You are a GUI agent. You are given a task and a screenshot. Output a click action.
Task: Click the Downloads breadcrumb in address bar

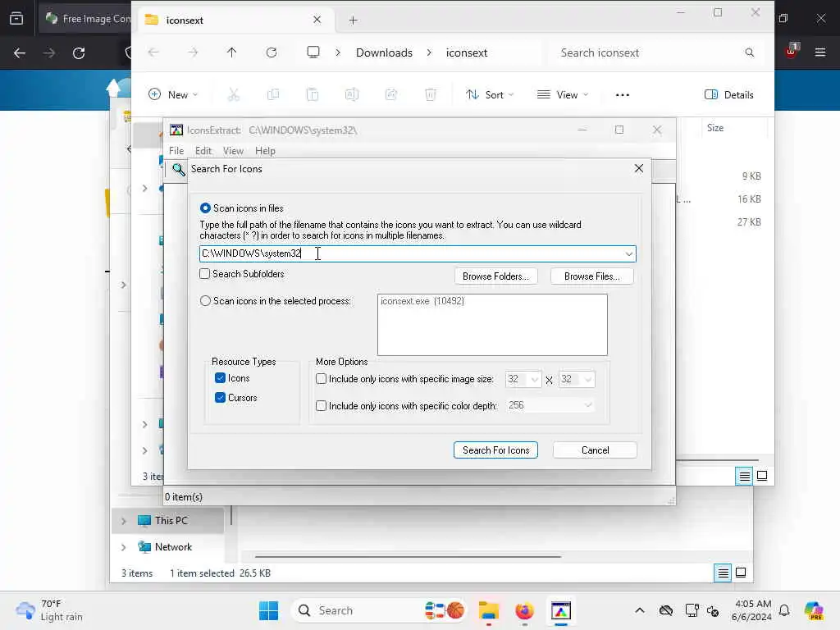coord(384,52)
